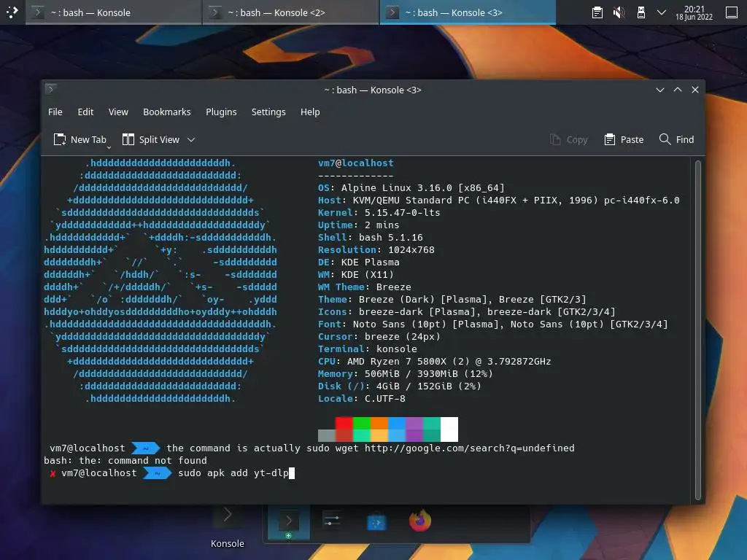Image resolution: width=747 pixels, height=560 pixels.
Task: Click the red color block in neofetch
Action: click(344, 424)
